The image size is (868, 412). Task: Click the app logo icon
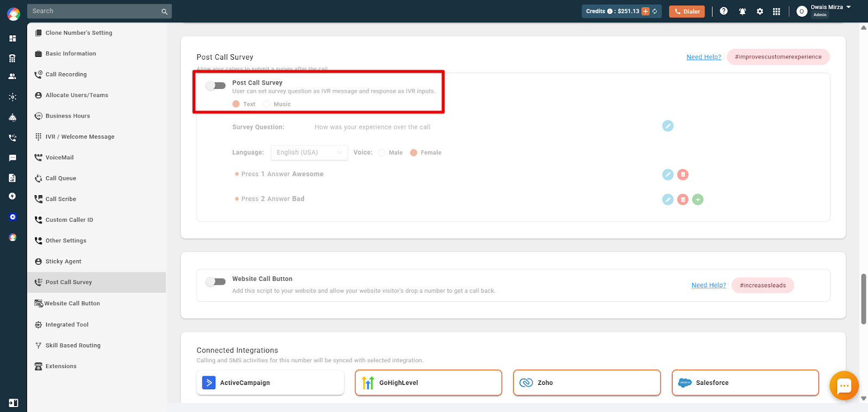(13, 14)
